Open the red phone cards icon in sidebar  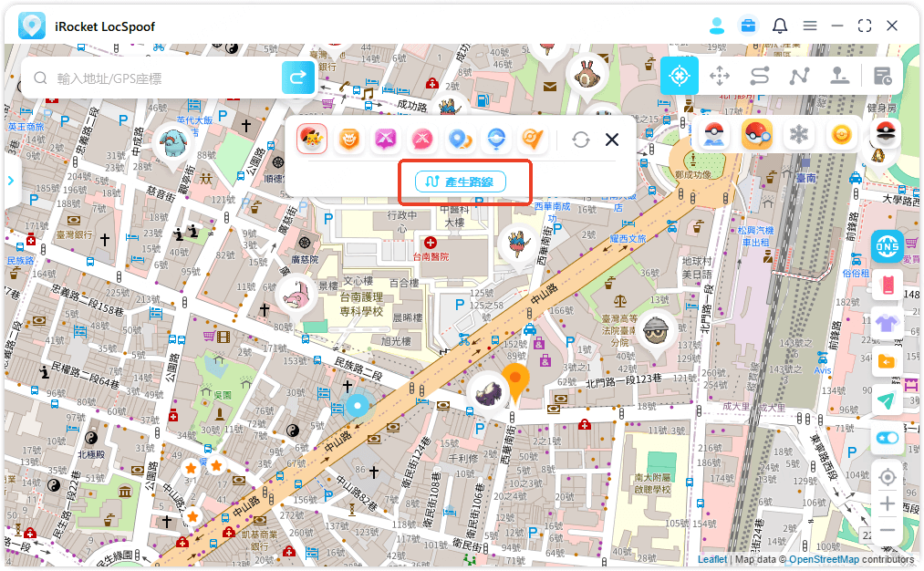(888, 285)
